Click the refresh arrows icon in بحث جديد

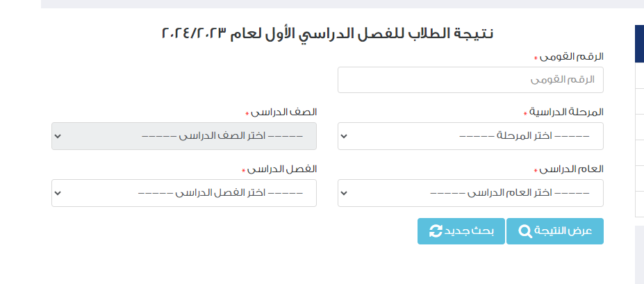(436, 231)
